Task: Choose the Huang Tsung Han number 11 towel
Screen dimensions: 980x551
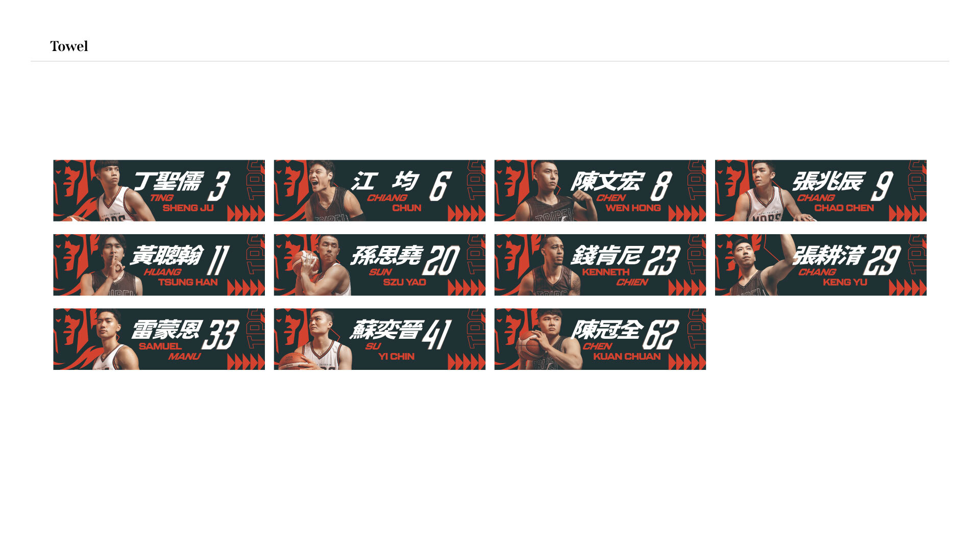Action: click(x=159, y=265)
